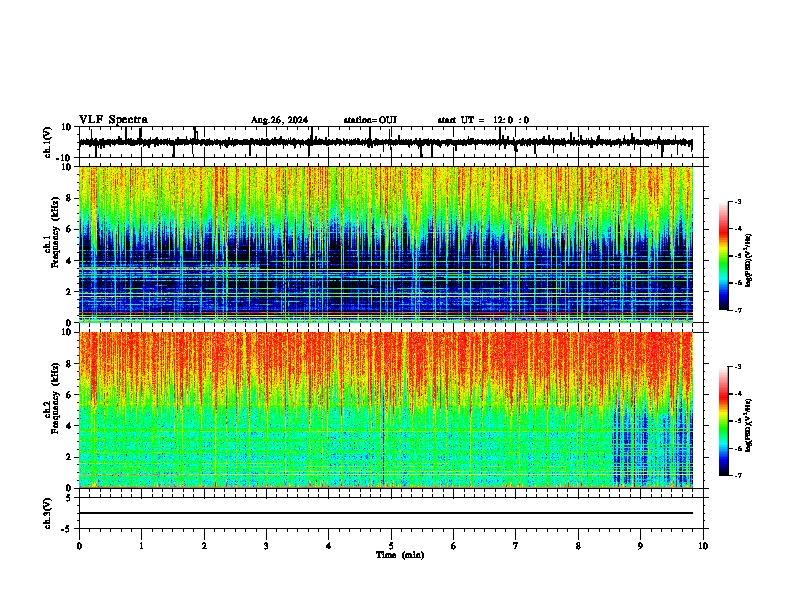Click the ch.2 PSD color scale bar
792x612 pixels.
(x=724, y=421)
